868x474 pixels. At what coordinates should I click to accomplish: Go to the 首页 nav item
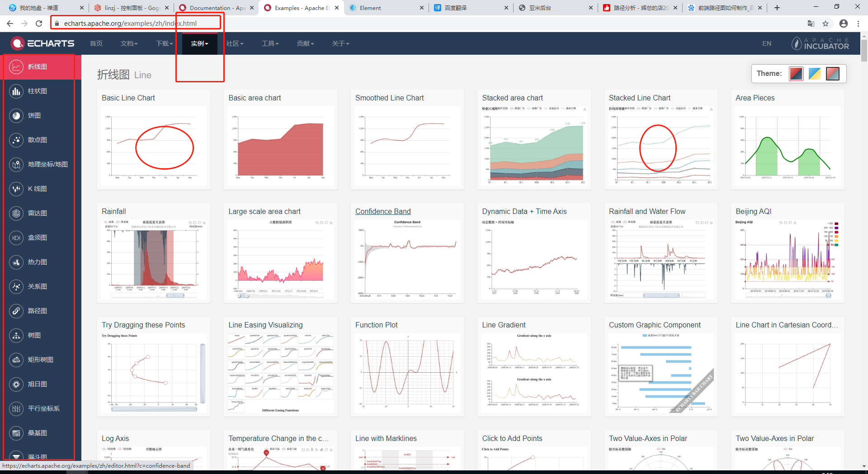pos(96,43)
